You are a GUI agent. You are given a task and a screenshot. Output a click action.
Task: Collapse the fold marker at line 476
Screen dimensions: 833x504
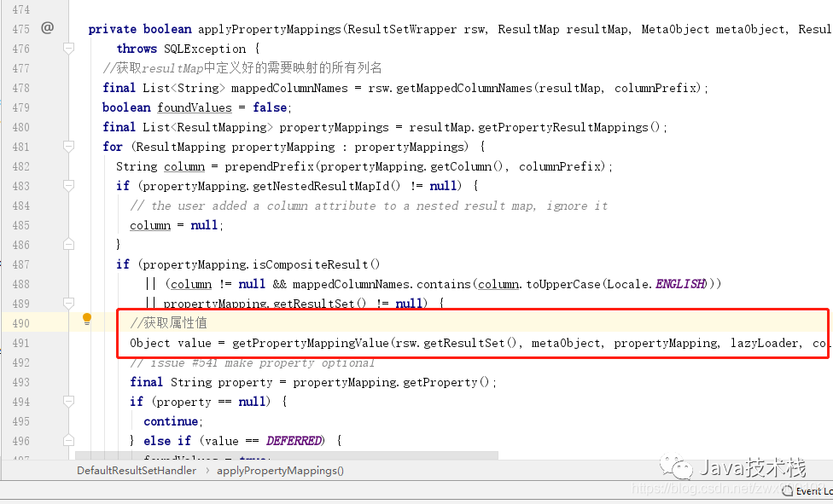(68, 49)
